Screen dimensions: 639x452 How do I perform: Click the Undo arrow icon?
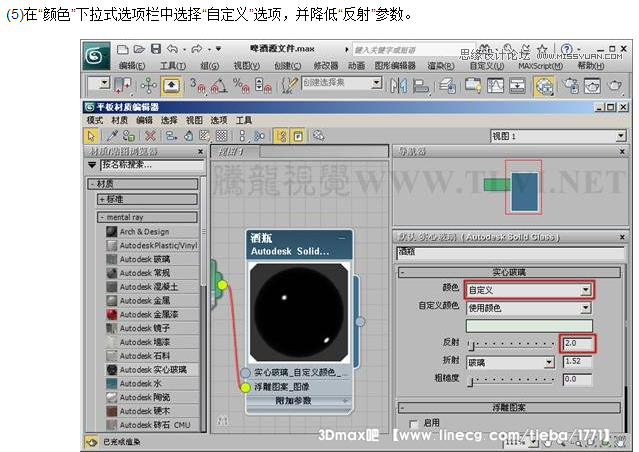point(172,49)
